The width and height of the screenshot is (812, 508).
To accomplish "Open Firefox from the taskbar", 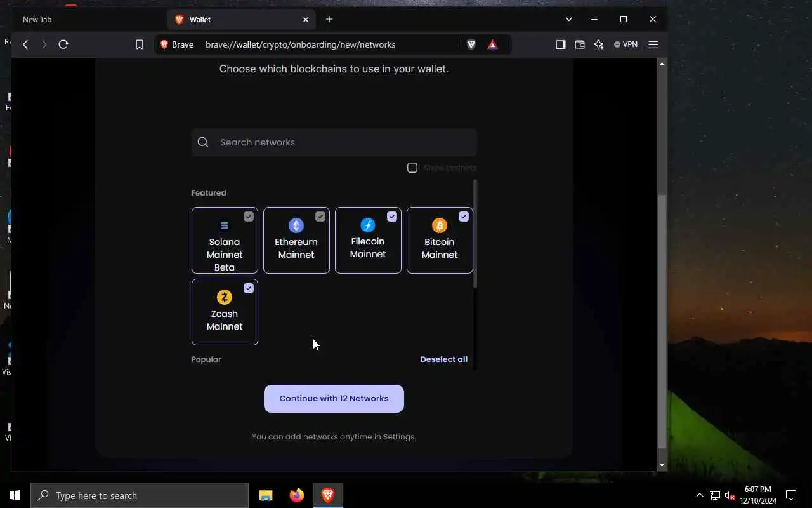I will coord(297,495).
